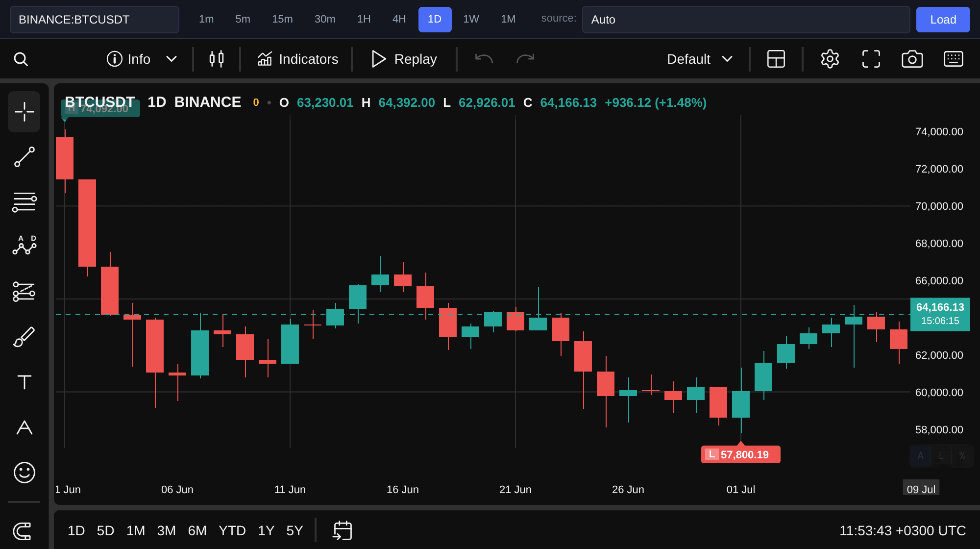Toggle auto scale (A) on price axis

pyautogui.click(x=920, y=455)
